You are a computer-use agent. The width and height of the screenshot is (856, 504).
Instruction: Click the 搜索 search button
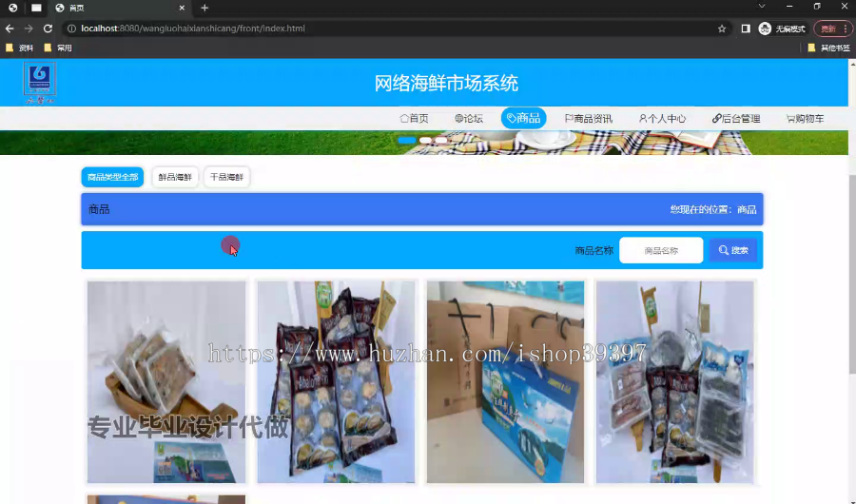pyautogui.click(x=733, y=250)
